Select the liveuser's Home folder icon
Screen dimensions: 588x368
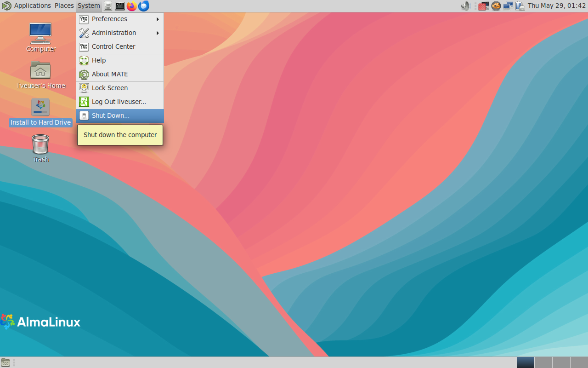click(41, 75)
